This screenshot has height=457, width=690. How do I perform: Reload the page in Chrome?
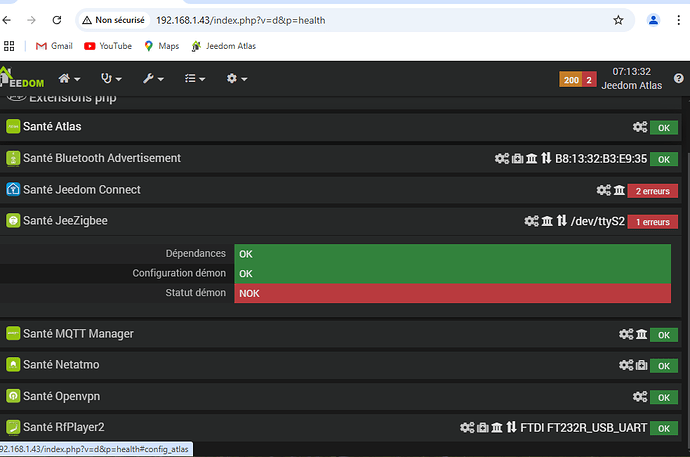click(x=57, y=20)
